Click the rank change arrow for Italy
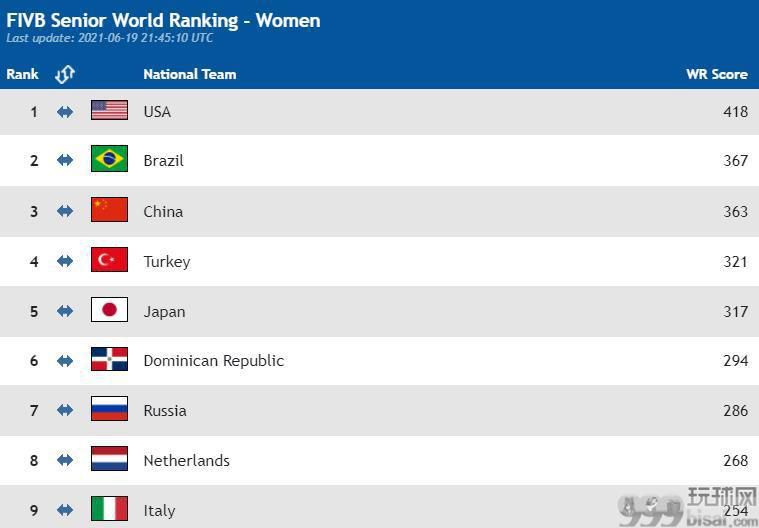The image size is (759, 528). coord(65,510)
